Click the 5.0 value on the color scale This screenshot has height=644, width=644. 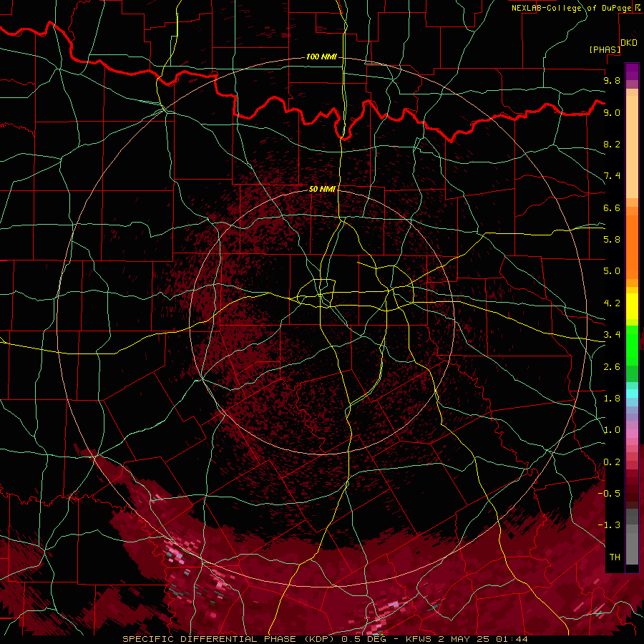click(612, 271)
